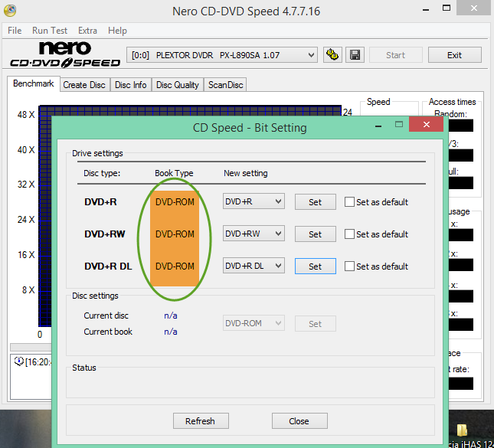Open the Extra menu
494x448 pixels.
click(x=87, y=31)
